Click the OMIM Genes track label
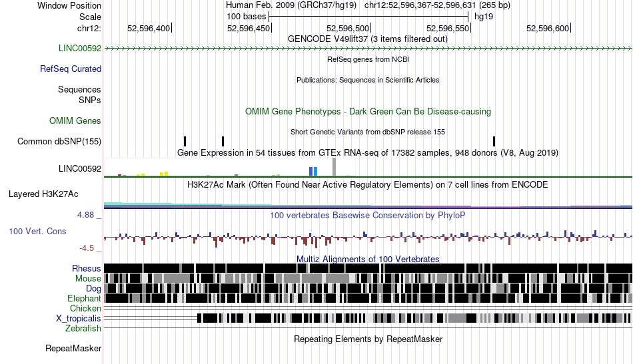Viewport: 633px width, 364px height. pos(75,121)
